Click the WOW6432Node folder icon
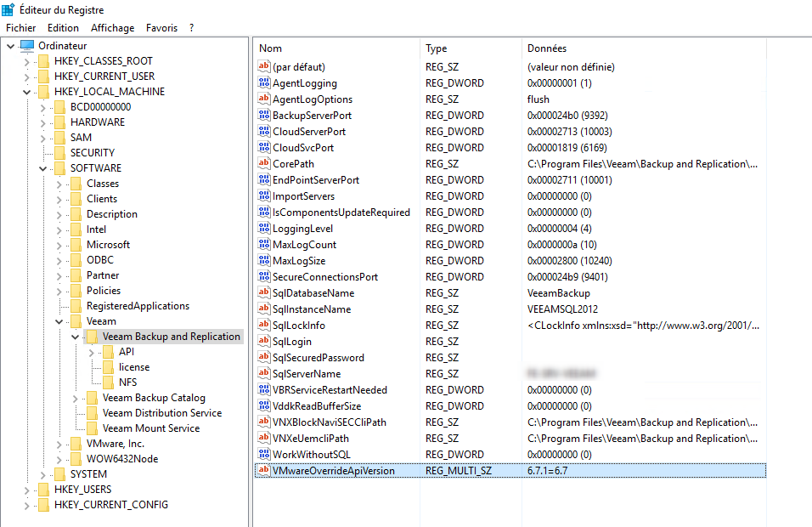Screen dimensions: 812x527 pyautogui.click(x=76, y=459)
